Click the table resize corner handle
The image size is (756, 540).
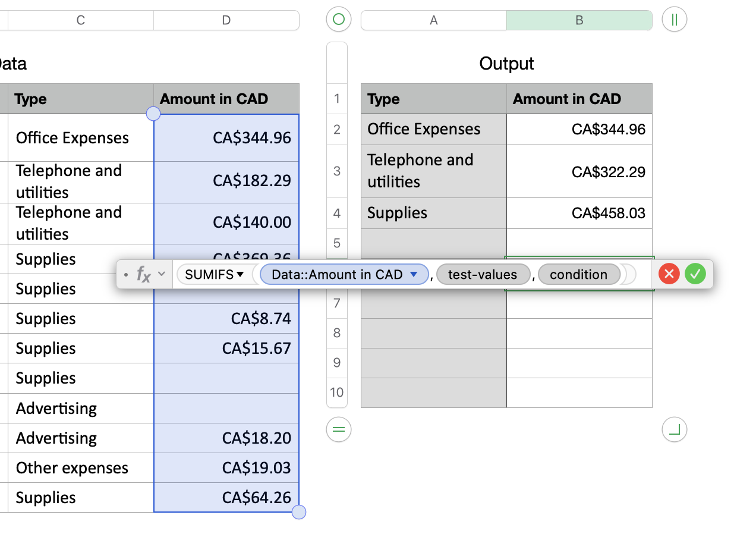674,429
